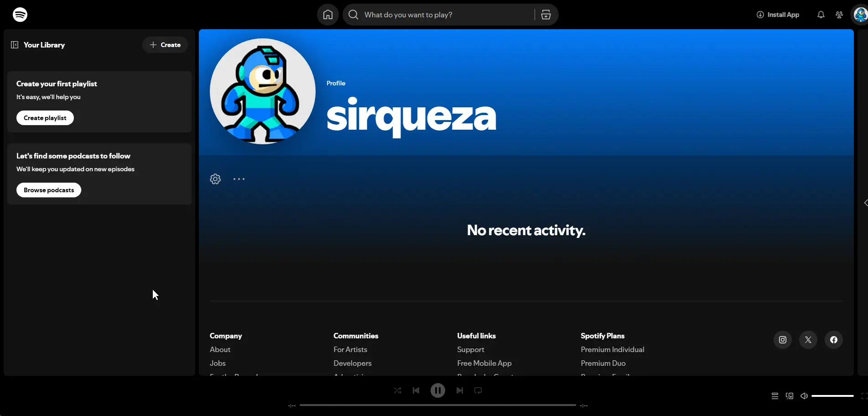Go to the Home page

[x=328, y=15]
